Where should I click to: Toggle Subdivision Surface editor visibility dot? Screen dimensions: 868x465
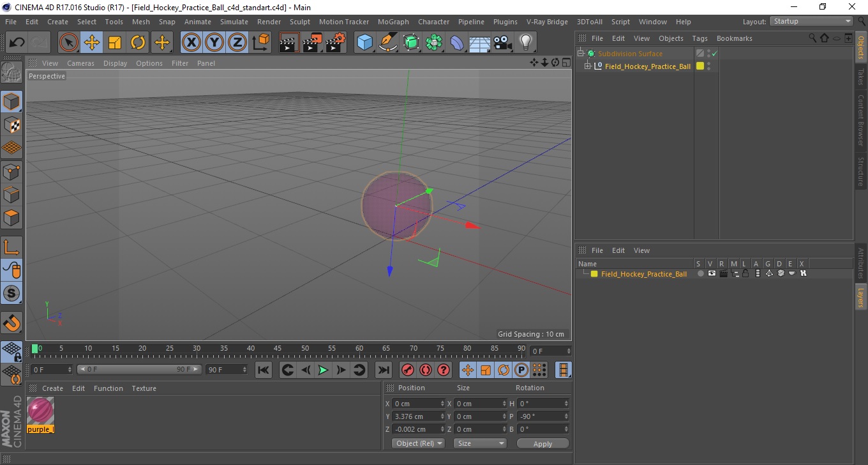pyautogui.click(x=708, y=51)
